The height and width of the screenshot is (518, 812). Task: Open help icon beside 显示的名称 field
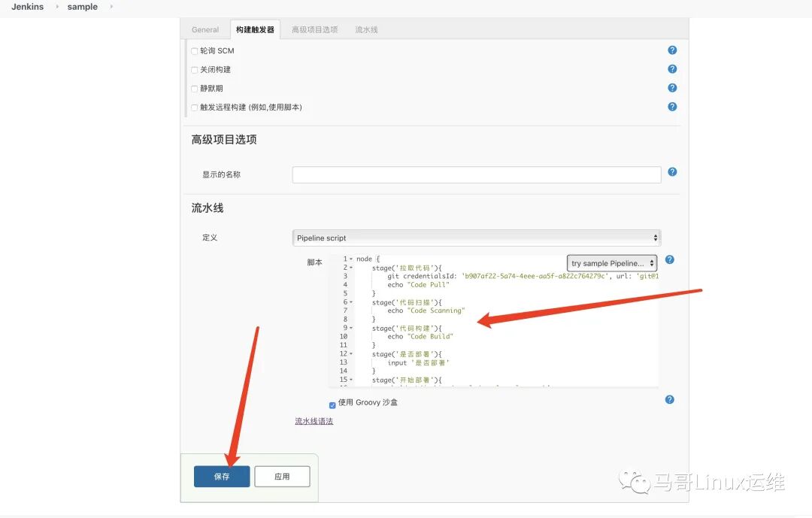click(x=672, y=172)
